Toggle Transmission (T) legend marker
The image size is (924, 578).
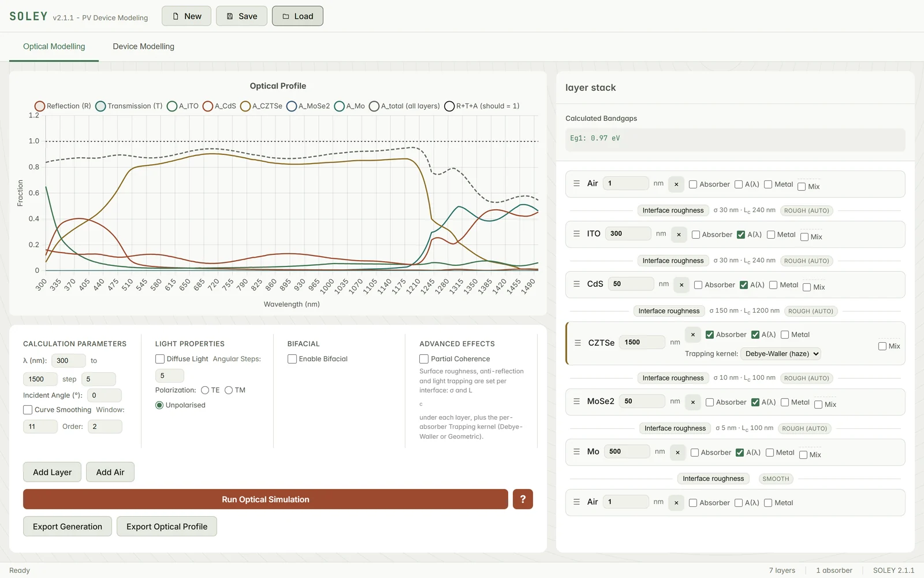100,106
